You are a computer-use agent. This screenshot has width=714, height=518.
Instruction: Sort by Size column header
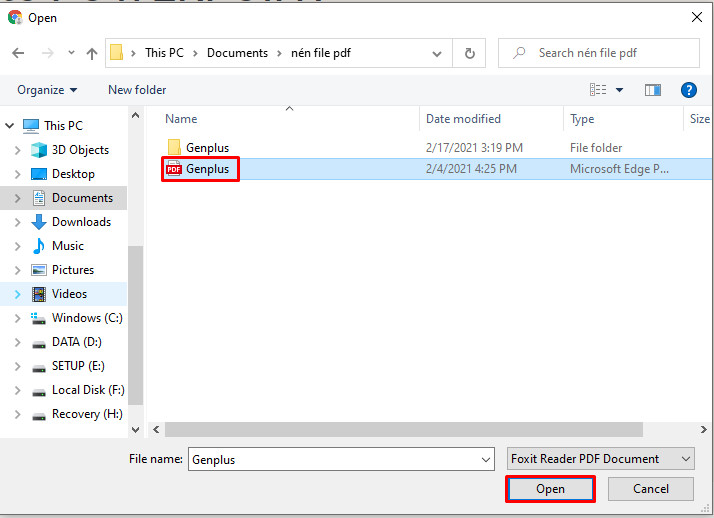(x=700, y=119)
